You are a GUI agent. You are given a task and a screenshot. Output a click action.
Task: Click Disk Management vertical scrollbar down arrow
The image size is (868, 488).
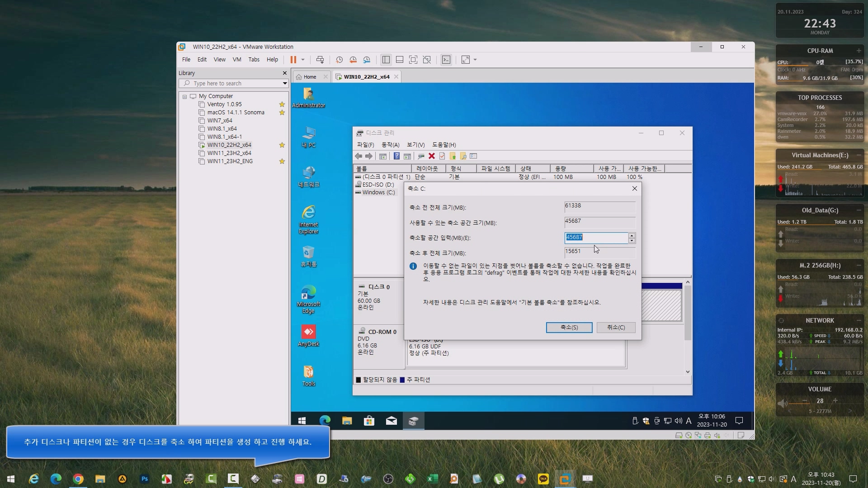pyautogui.click(x=688, y=372)
